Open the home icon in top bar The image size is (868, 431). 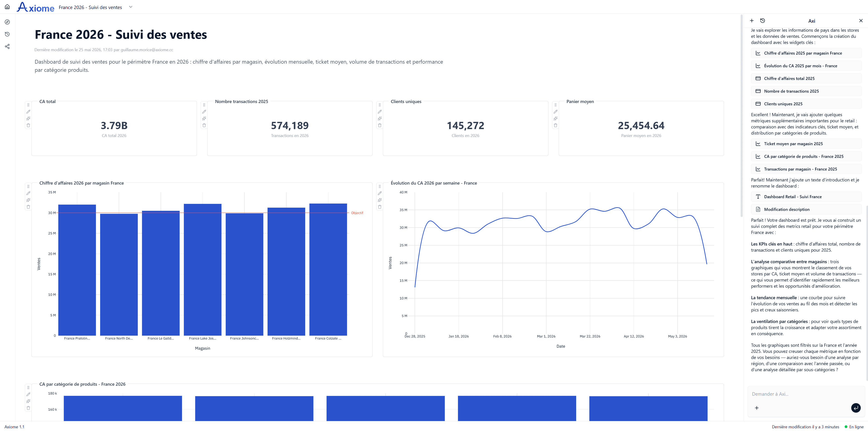point(7,7)
